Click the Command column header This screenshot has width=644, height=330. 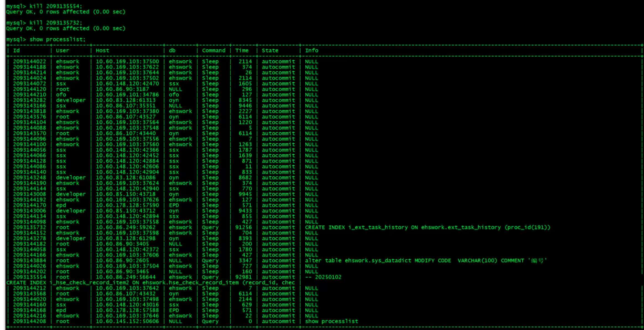point(213,51)
